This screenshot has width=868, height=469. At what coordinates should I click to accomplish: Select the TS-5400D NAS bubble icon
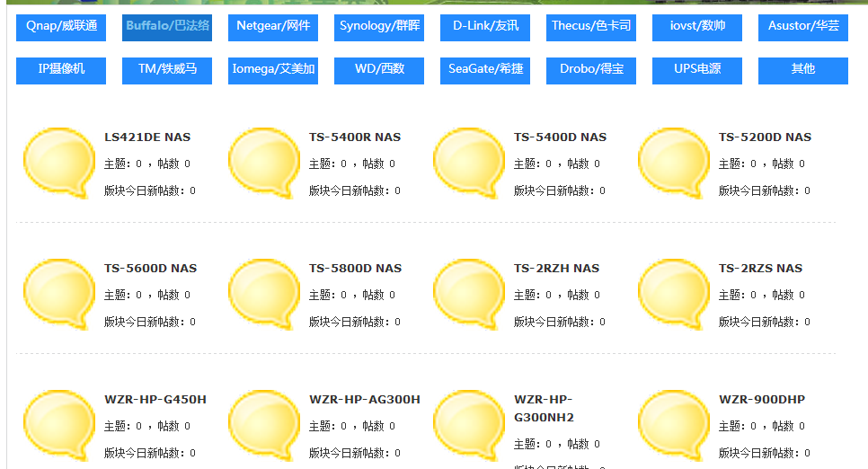469,163
